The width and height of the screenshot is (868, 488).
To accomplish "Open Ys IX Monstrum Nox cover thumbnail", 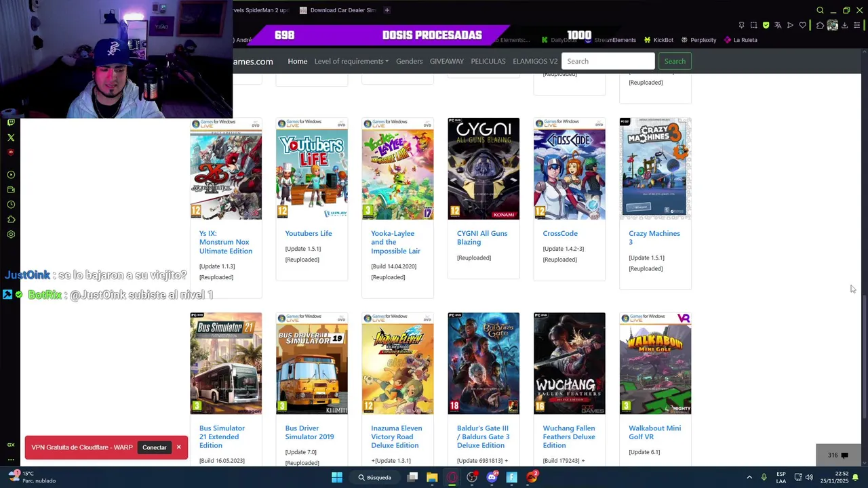I will 226,169.
